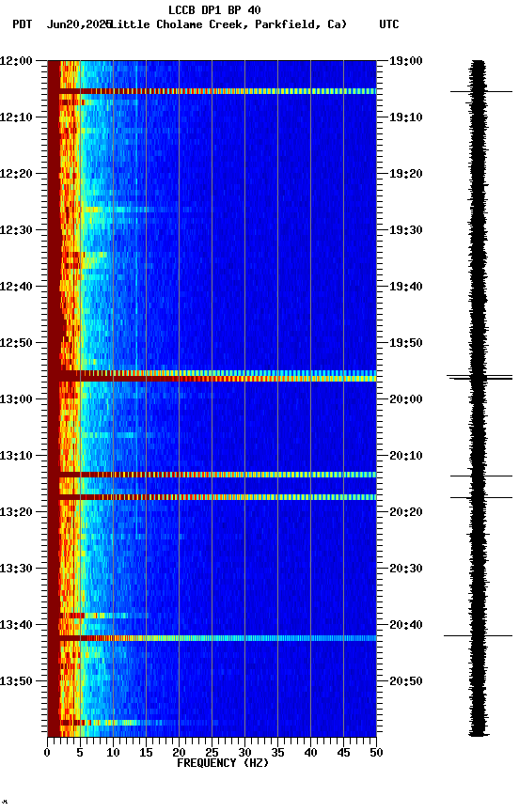Click the seismogram spike near 20:42 UTC
519x812 pixels.
(x=478, y=636)
